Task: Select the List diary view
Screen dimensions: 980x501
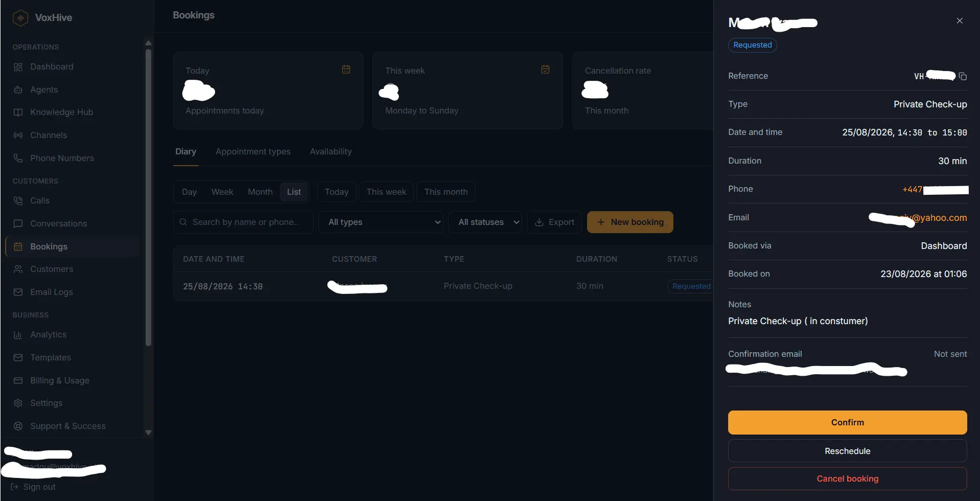Action: click(x=294, y=192)
